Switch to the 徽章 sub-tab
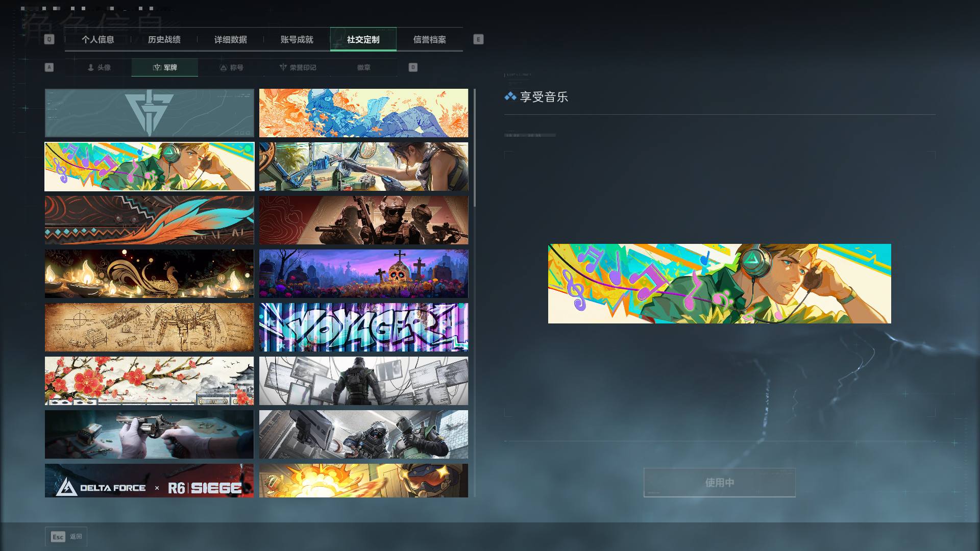This screenshot has height=551, width=980. pos(364,67)
